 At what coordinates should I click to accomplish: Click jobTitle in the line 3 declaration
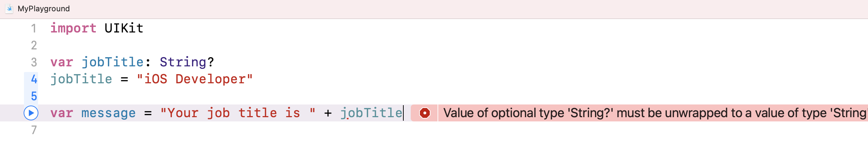pos(113,62)
